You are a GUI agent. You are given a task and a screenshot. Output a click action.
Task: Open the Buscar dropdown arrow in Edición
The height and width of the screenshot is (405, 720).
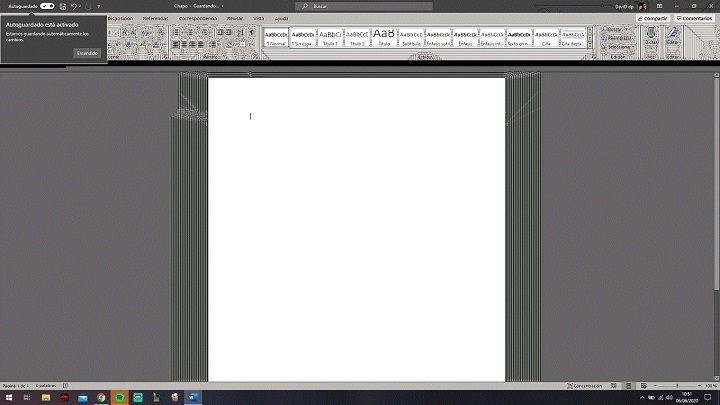627,29
